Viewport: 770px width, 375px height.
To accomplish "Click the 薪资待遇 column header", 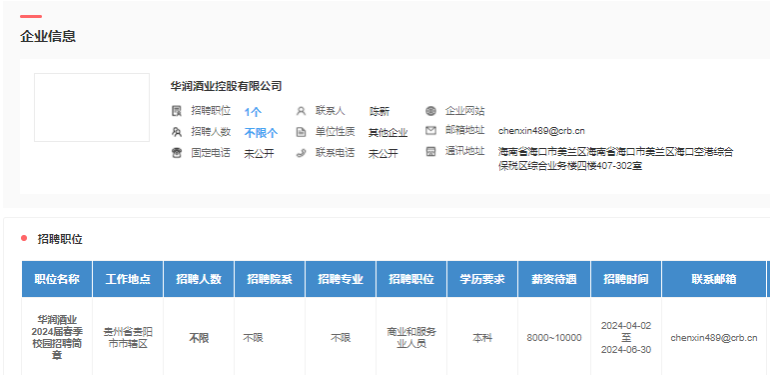I will pos(554,279).
